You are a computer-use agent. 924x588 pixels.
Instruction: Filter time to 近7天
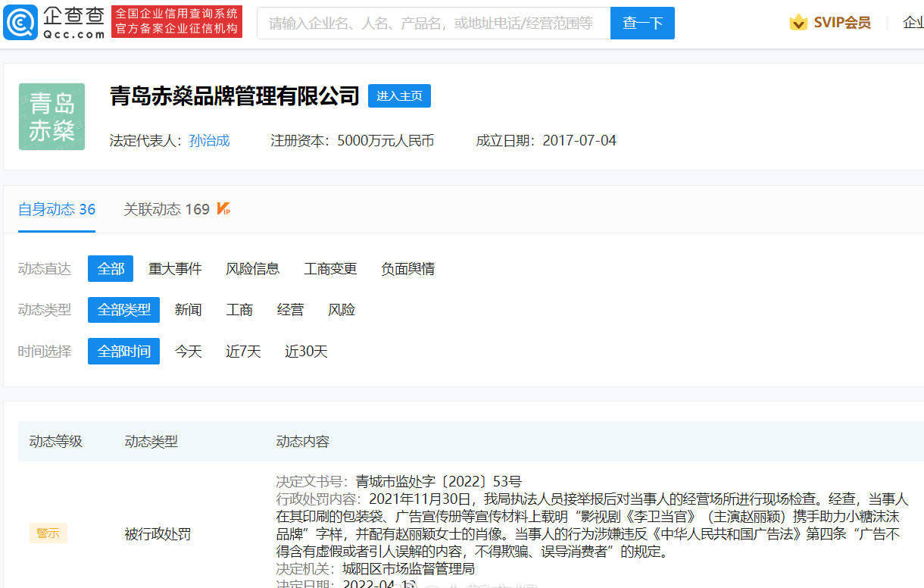(243, 352)
